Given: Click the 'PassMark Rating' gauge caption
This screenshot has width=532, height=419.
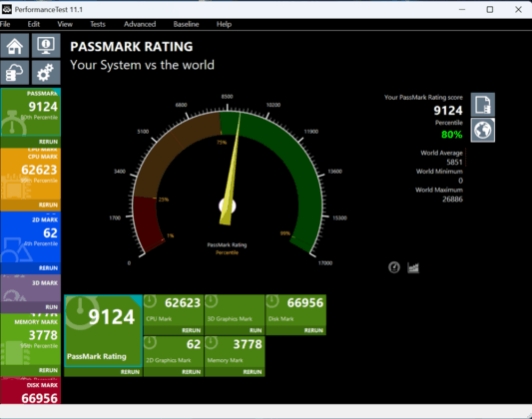Looking at the screenshot, I should [x=227, y=244].
